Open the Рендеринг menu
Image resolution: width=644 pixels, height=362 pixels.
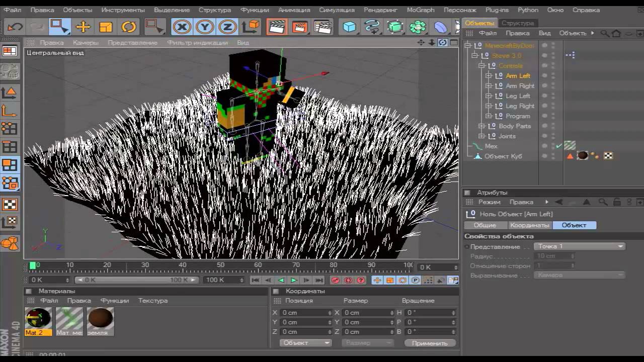pyautogui.click(x=380, y=10)
